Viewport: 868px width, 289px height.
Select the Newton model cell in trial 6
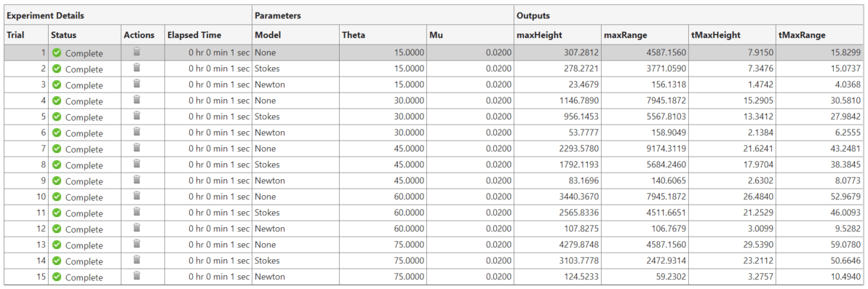tap(295, 133)
